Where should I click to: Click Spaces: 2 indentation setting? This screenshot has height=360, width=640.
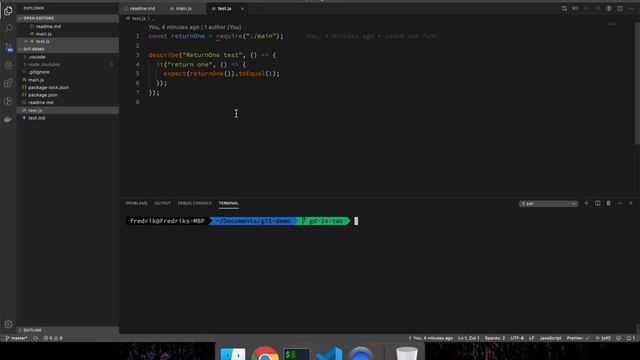[495, 338]
